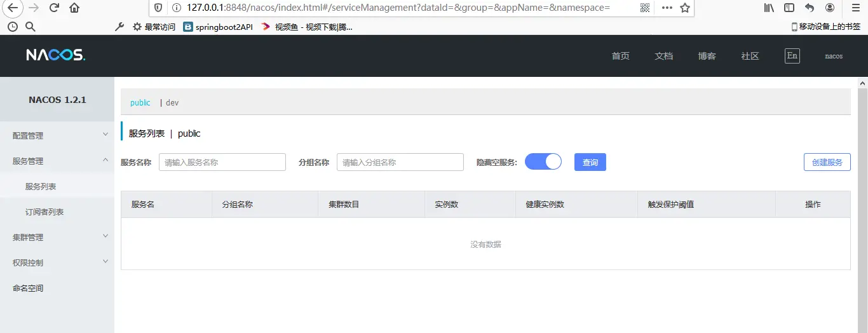Click the browser forward arrow
868x333 pixels.
[34, 8]
